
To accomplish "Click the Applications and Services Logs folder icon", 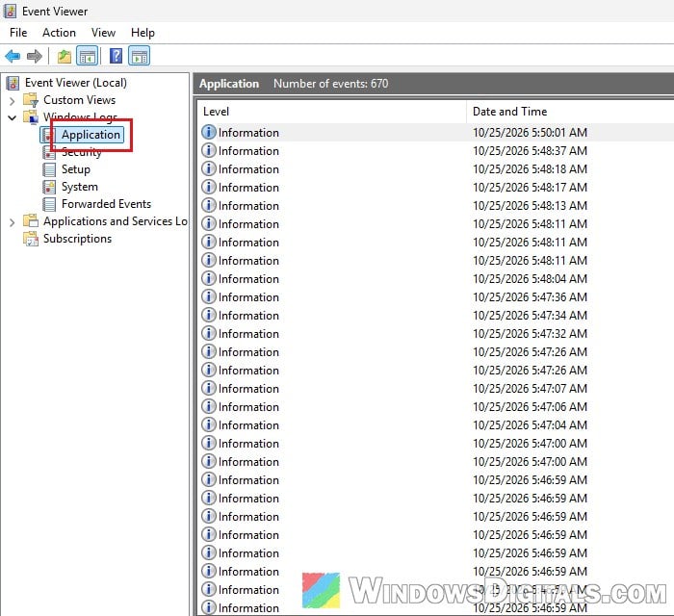I will tap(31, 221).
